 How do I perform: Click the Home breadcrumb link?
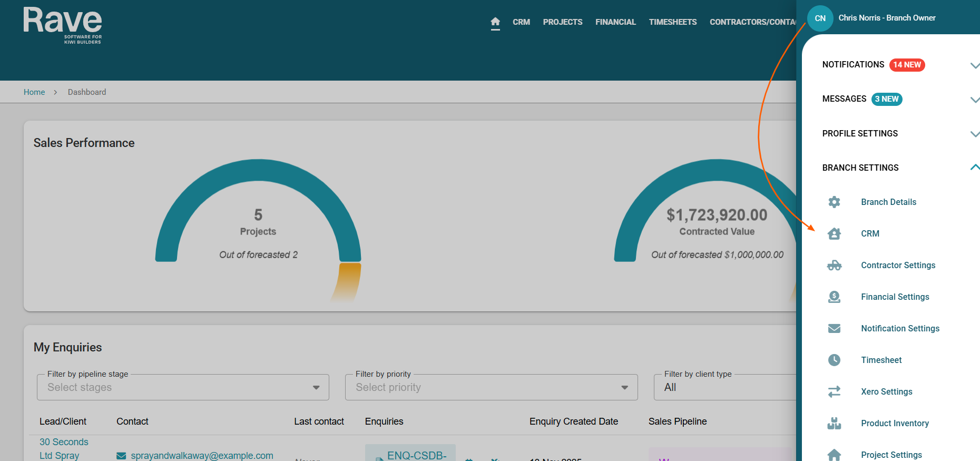click(x=34, y=92)
